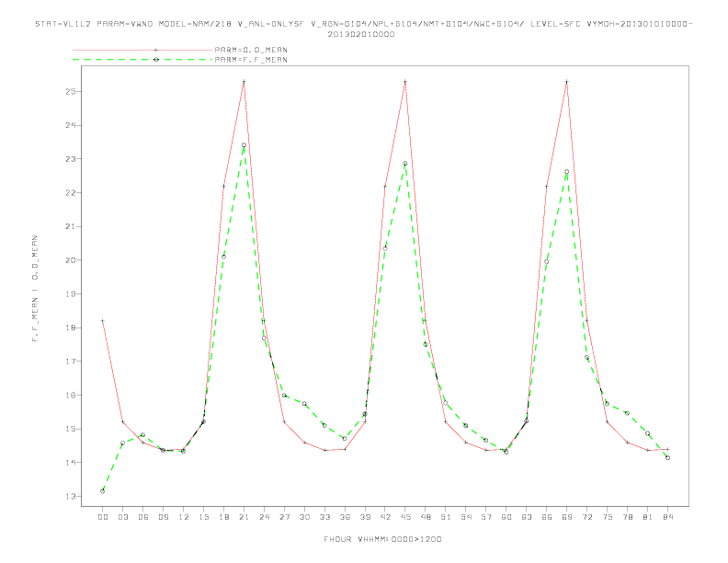Click y-axis tick label 19
Viewport: 728px width, 563px height.
tap(71, 294)
